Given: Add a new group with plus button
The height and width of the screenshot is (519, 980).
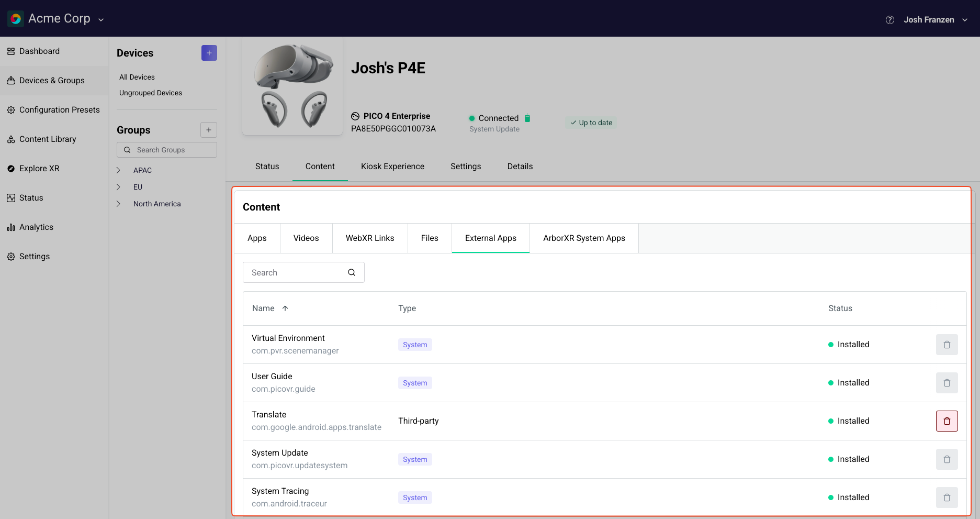Looking at the screenshot, I should 209,130.
